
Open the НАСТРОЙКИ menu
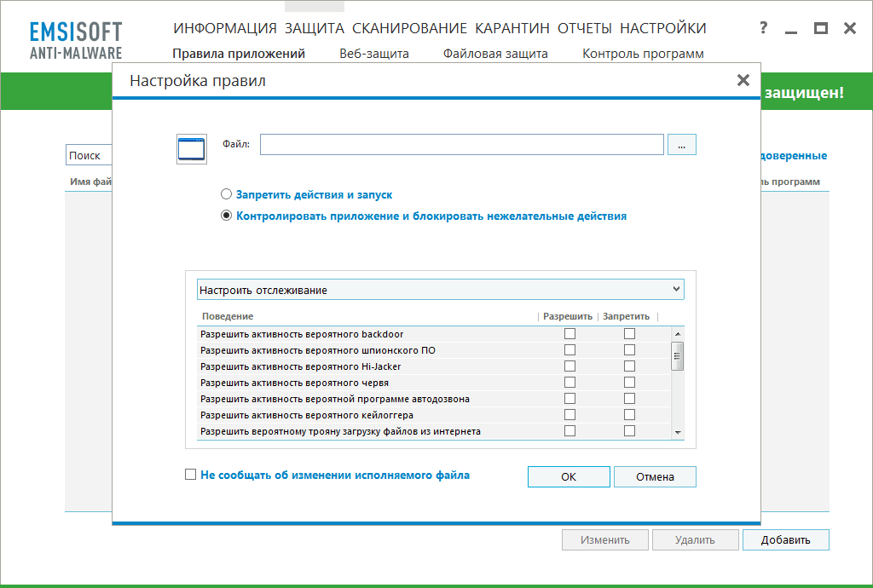(663, 27)
